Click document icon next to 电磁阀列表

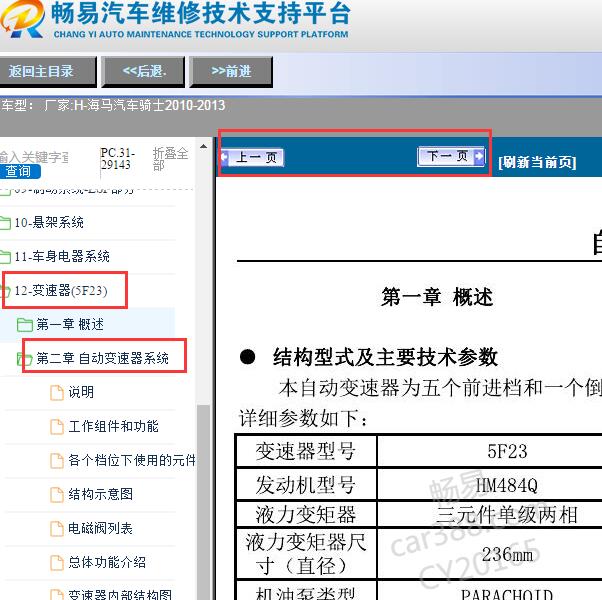[57, 529]
